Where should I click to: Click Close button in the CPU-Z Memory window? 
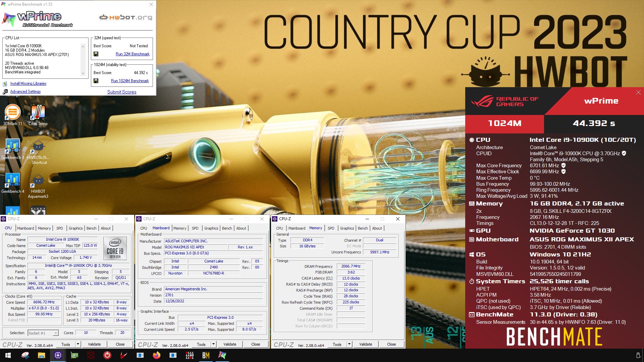[x=391, y=344]
